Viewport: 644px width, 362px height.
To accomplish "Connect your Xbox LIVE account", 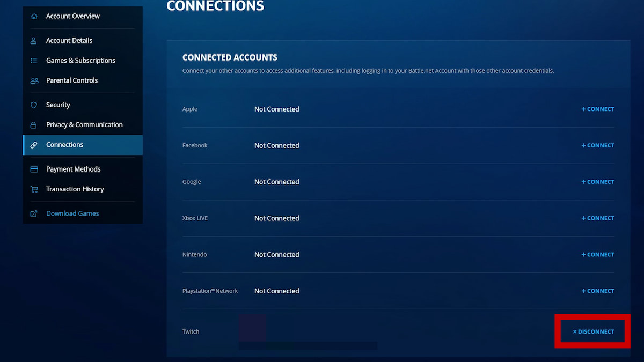I will [x=597, y=218].
